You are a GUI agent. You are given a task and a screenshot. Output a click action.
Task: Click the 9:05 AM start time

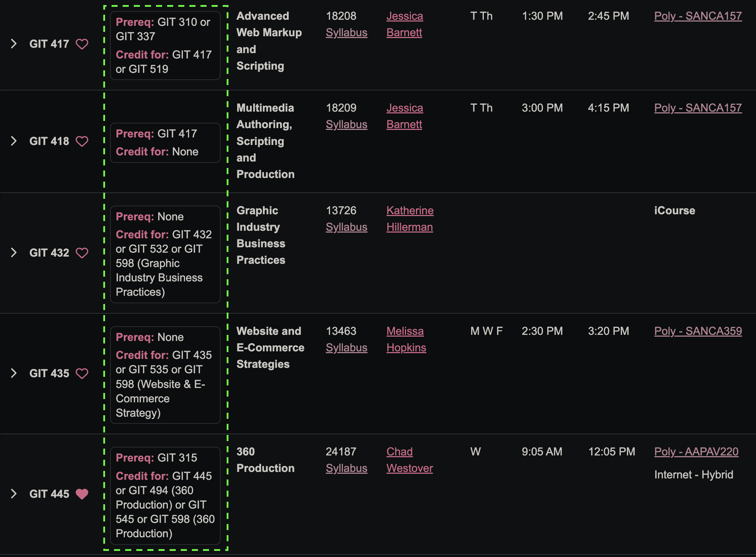tap(542, 452)
